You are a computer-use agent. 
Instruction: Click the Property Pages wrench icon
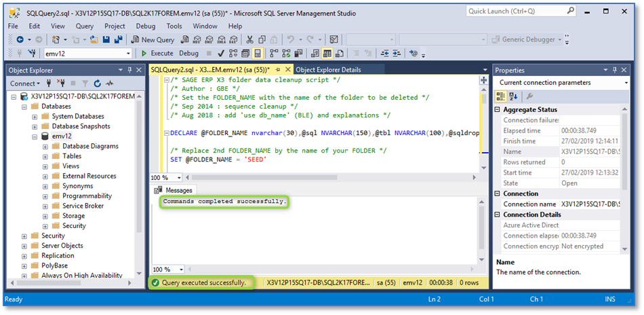pos(530,96)
